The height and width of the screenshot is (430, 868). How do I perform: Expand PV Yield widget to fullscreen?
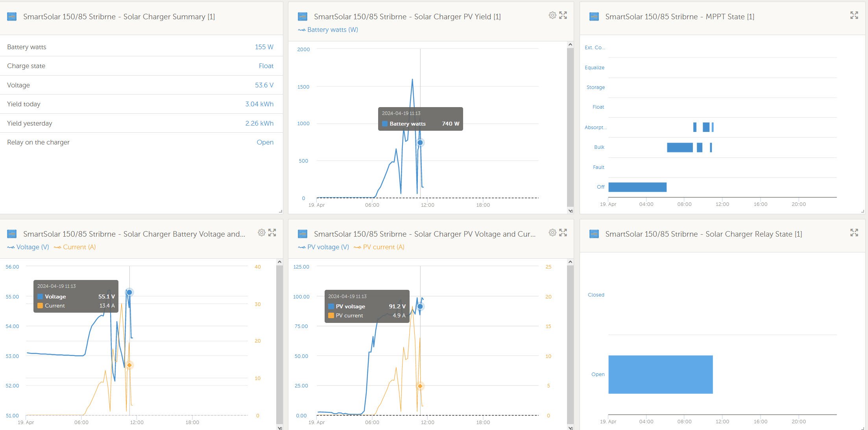click(x=563, y=15)
